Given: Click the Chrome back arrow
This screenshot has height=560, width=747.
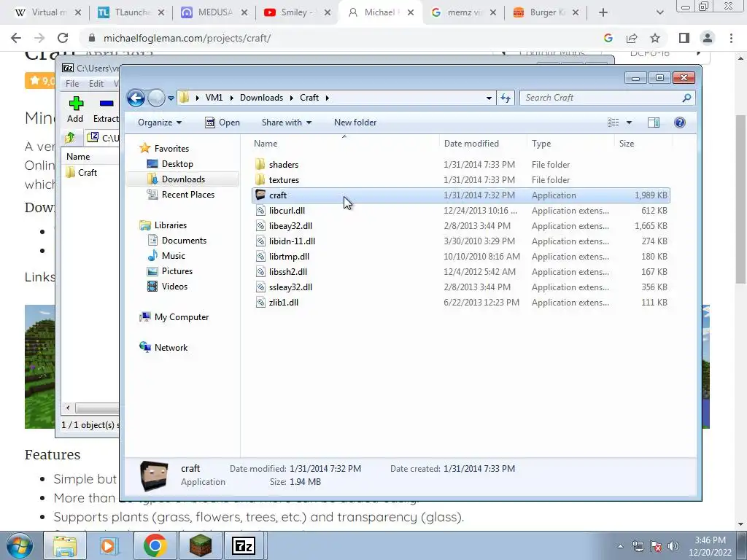Looking at the screenshot, I should 16,38.
